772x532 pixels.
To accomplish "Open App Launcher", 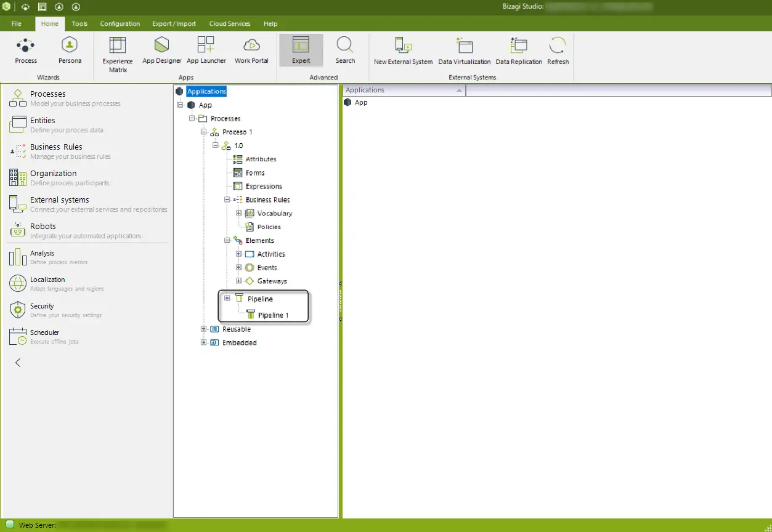I will [206, 50].
